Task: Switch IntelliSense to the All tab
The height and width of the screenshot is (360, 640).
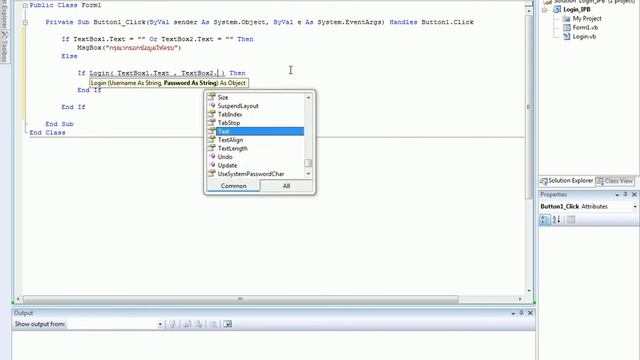Action: point(287,186)
